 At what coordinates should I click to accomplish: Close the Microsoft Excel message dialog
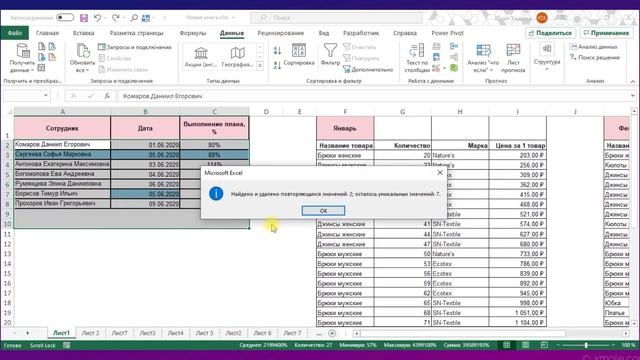[x=440, y=173]
